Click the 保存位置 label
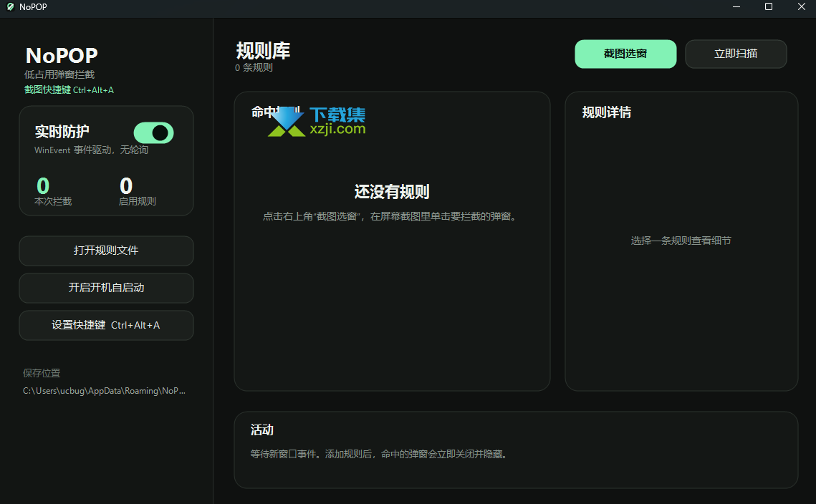The image size is (816, 504). (42, 374)
